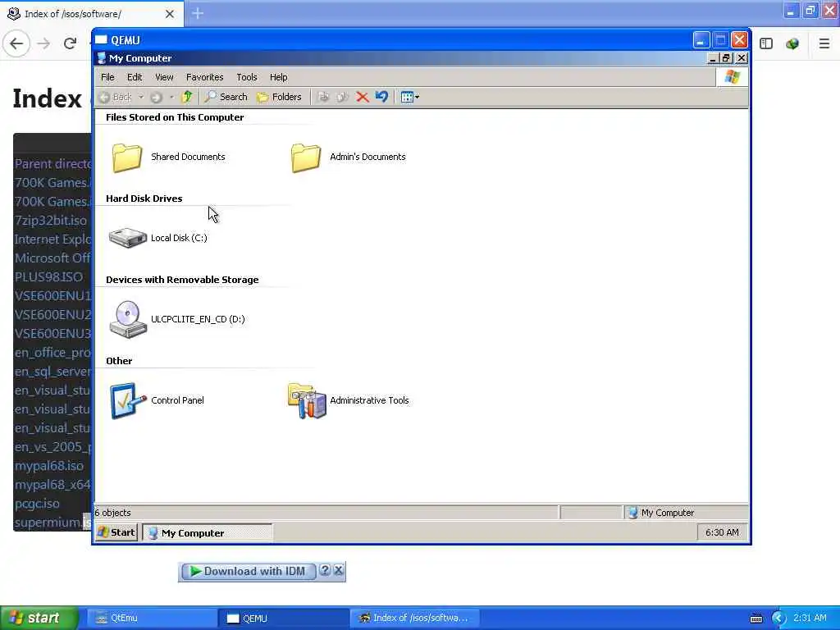The width and height of the screenshot is (840, 630).
Task: Switch to QEMU host taskbar button
Action: tap(283, 619)
